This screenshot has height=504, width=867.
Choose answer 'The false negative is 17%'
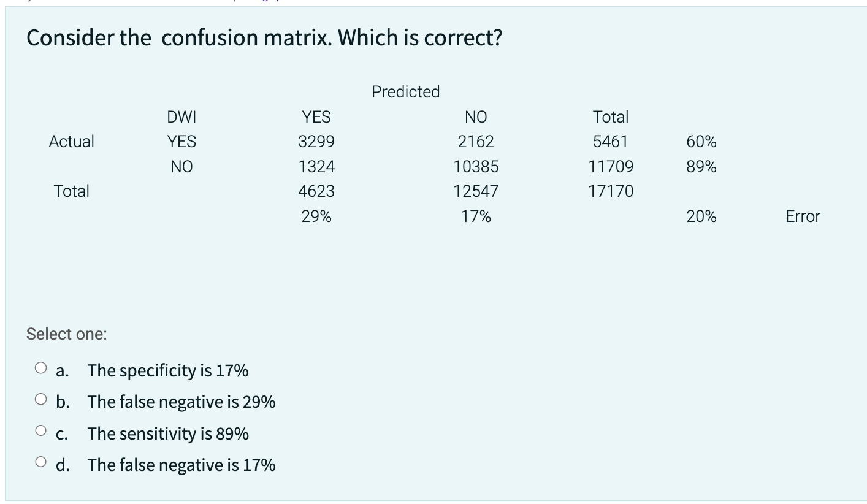coord(181,465)
